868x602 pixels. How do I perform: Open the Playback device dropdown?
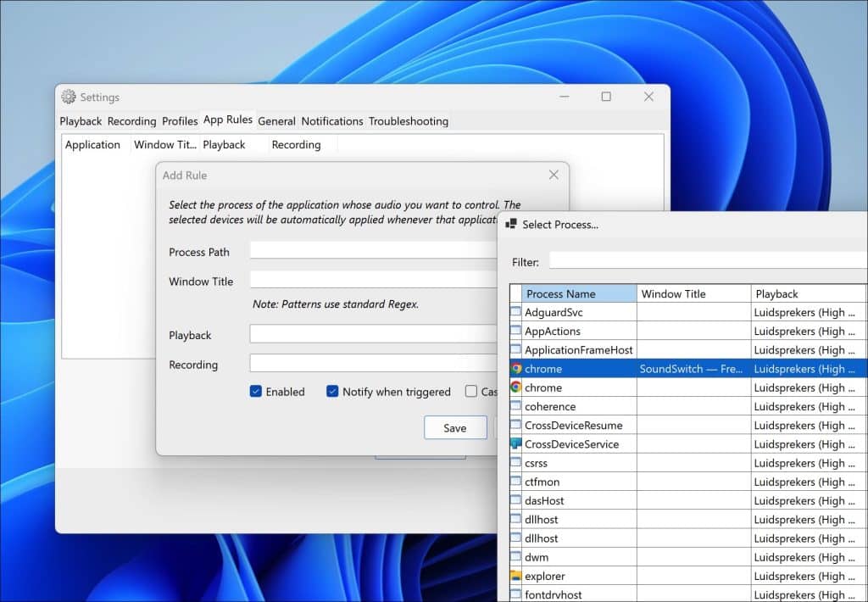click(x=374, y=334)
